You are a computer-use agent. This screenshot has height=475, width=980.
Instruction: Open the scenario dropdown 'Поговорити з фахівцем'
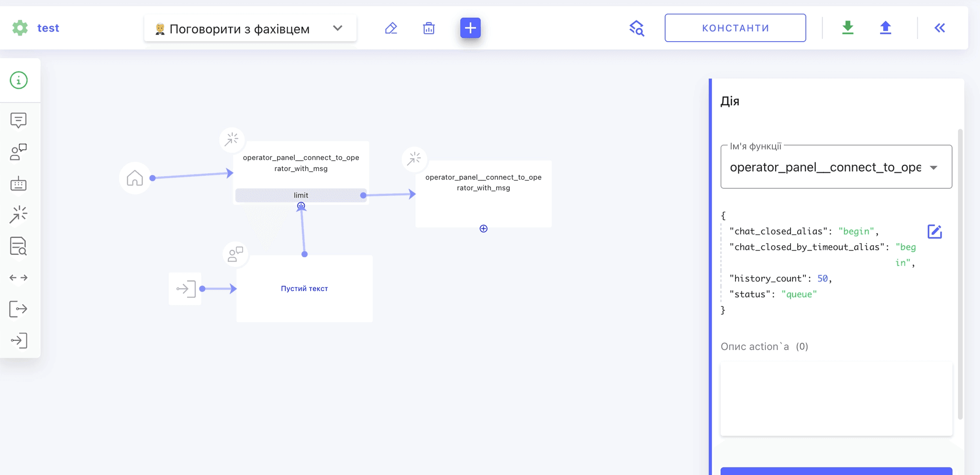[250, 28]
